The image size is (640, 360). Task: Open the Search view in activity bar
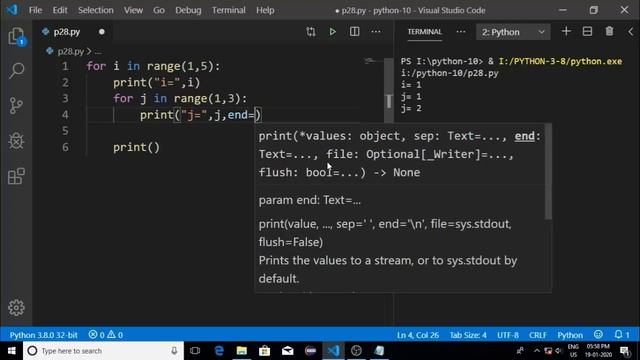[x=16, y=71]
